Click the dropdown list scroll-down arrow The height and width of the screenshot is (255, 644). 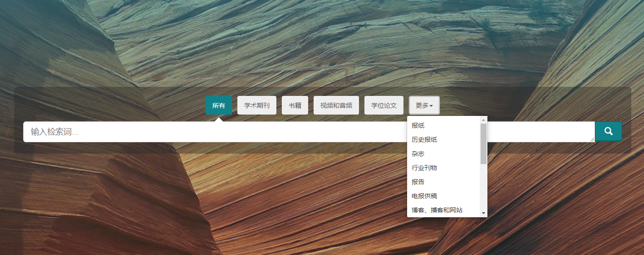point(483,213)
